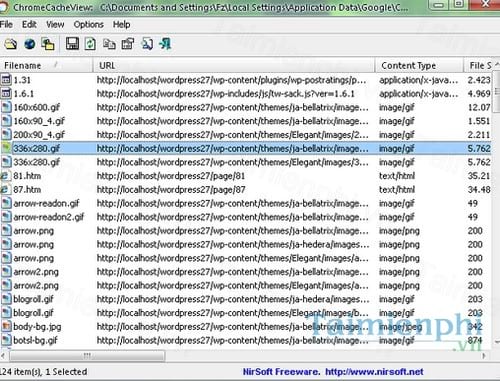Select the 336x280.gif filename with Elegant theme URL
Viewport: 500px width, 381px height.
click(x=37, y=162)
